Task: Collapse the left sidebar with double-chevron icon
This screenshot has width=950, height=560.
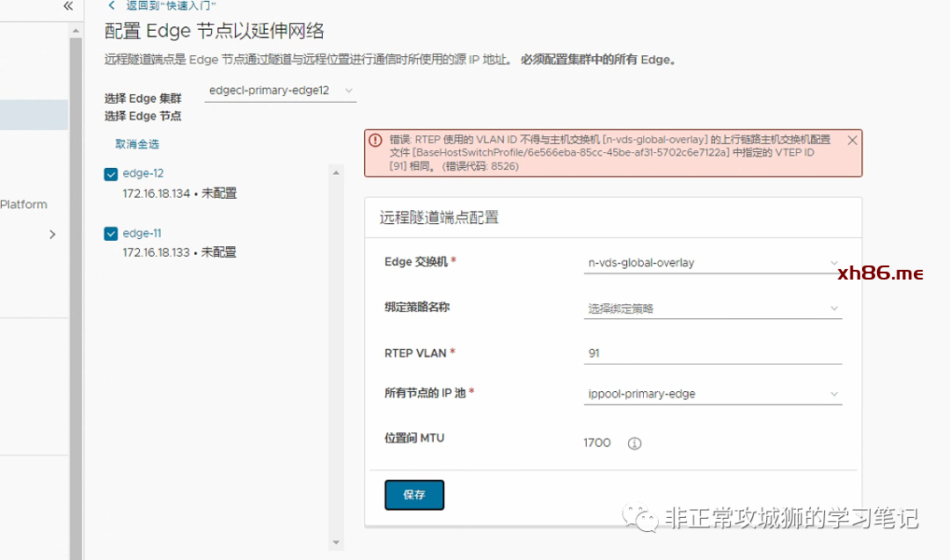Action: (68, 6)
